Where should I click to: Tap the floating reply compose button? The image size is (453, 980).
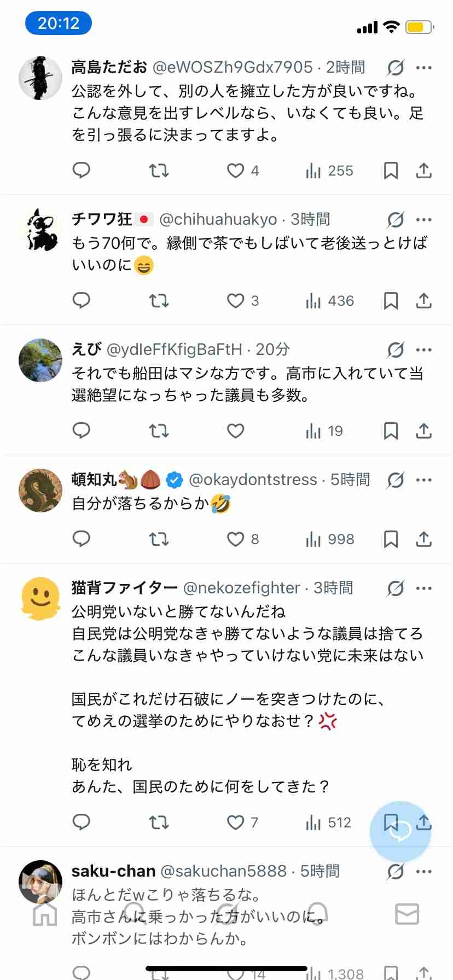(x=400, y=832)
